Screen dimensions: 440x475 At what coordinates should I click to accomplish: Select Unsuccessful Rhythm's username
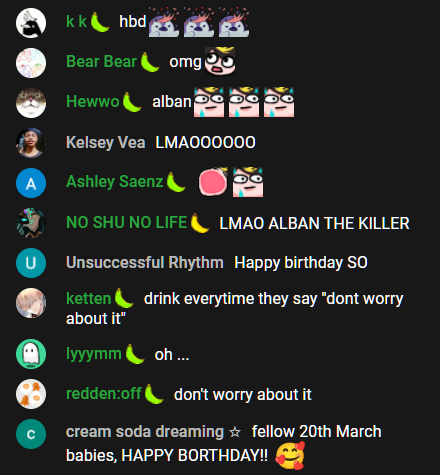[145, 262]
